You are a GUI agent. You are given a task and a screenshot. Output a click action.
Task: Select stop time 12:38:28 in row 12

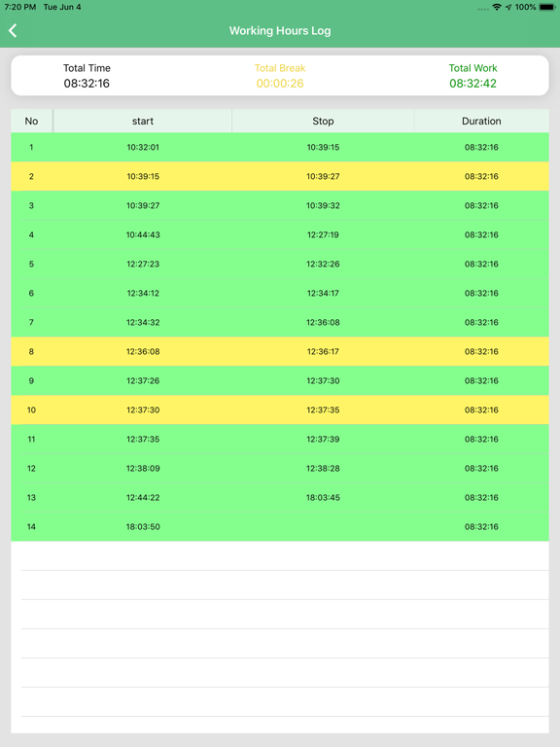click(323, 468)
